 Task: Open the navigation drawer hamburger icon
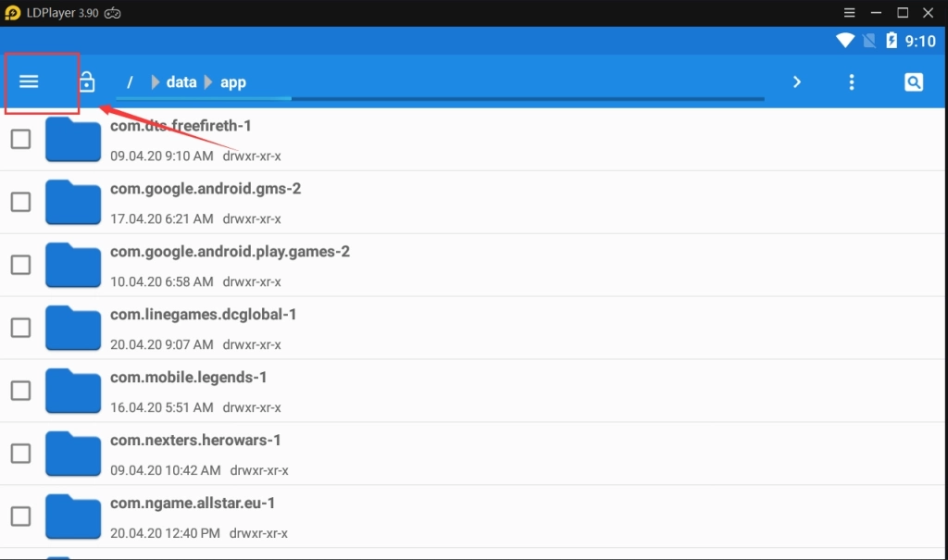click(29, 81)
